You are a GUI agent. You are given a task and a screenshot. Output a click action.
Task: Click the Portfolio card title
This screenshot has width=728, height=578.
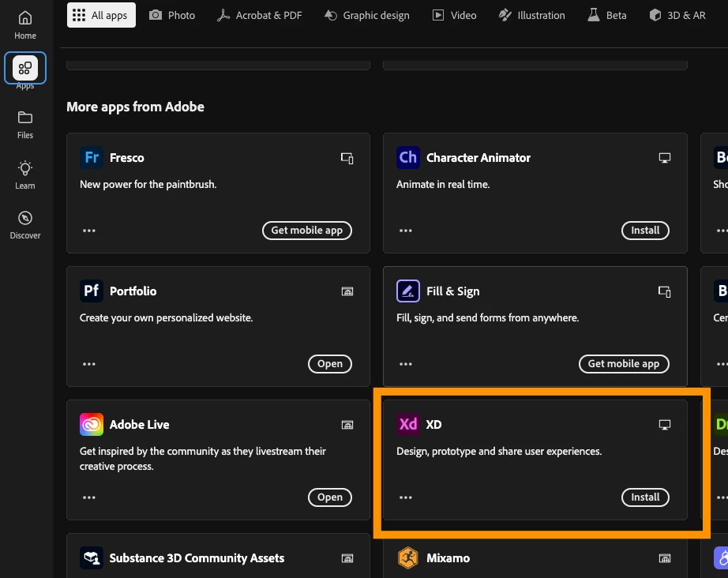coord(133,291)
